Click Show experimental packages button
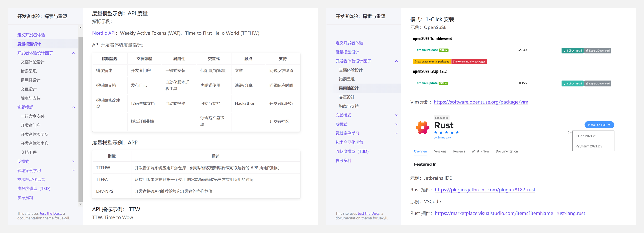 [431, 62]
